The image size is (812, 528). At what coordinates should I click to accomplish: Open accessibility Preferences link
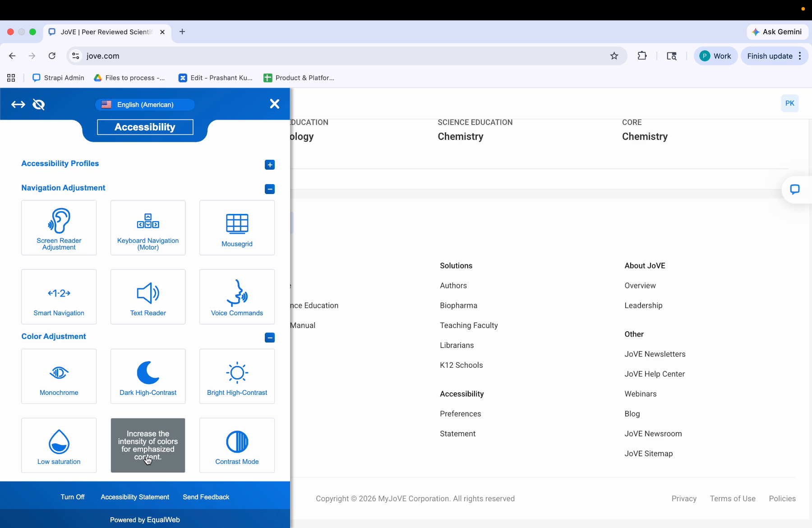(460, 414)
